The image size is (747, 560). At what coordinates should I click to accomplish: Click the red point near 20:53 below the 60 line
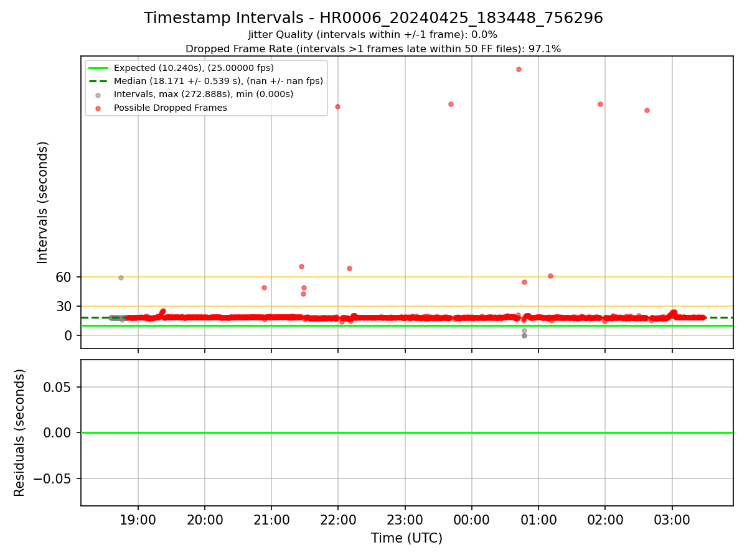click(x=264, y=287)
